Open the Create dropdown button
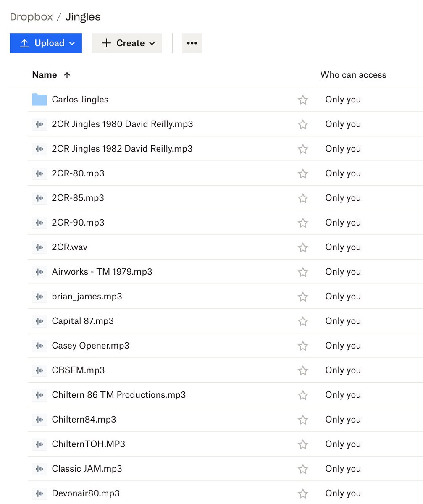 (x=127, y=43)
